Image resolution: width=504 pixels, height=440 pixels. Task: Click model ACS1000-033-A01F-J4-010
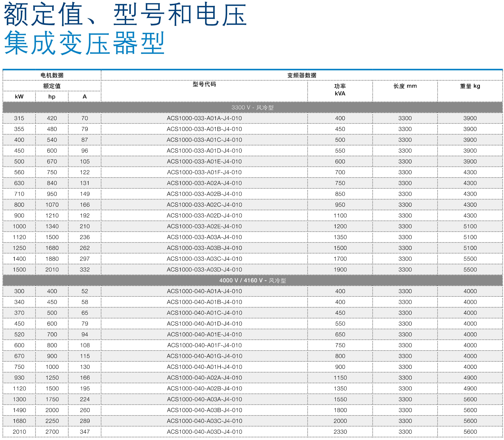pos(204,172)
